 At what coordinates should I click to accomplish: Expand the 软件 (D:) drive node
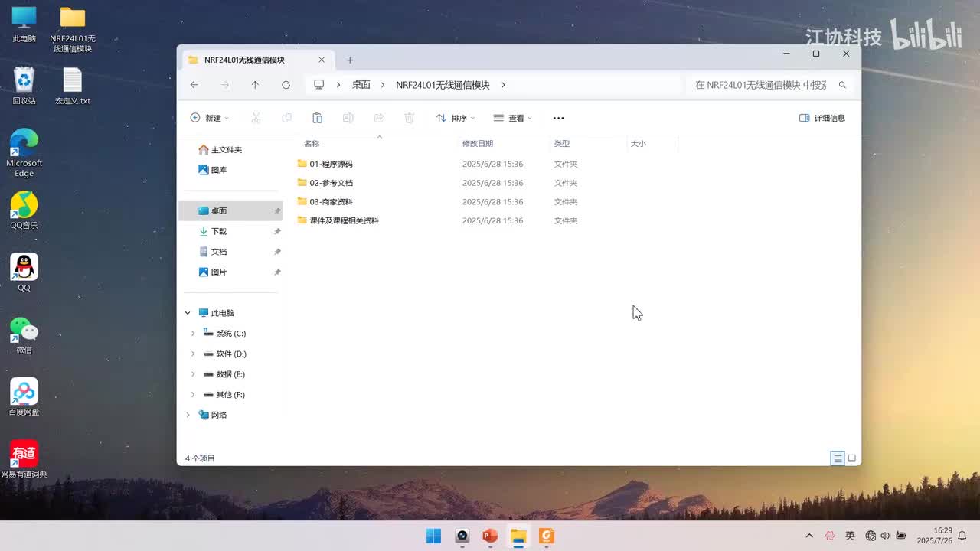pyautogui.click(x=193, y=354)
